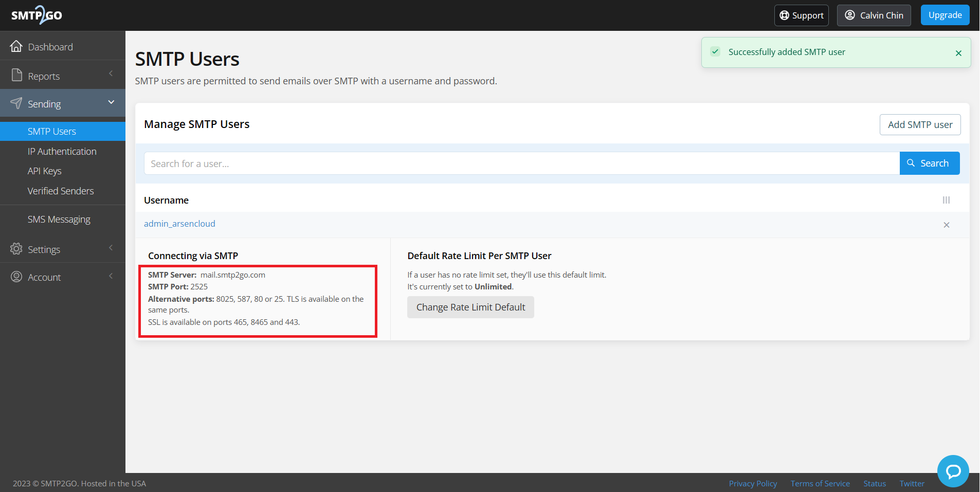Open the live chat bubble

click(953, 471)
